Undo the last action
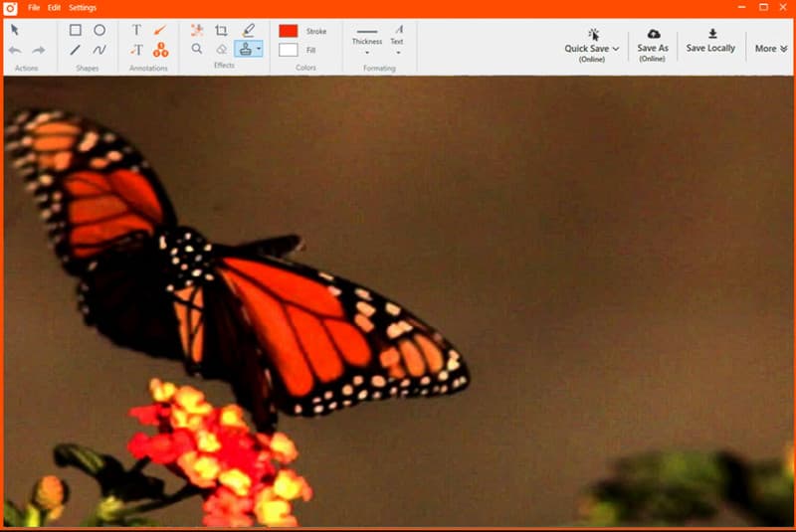Viewport: 796px width, 532px height. click(15, 50)
